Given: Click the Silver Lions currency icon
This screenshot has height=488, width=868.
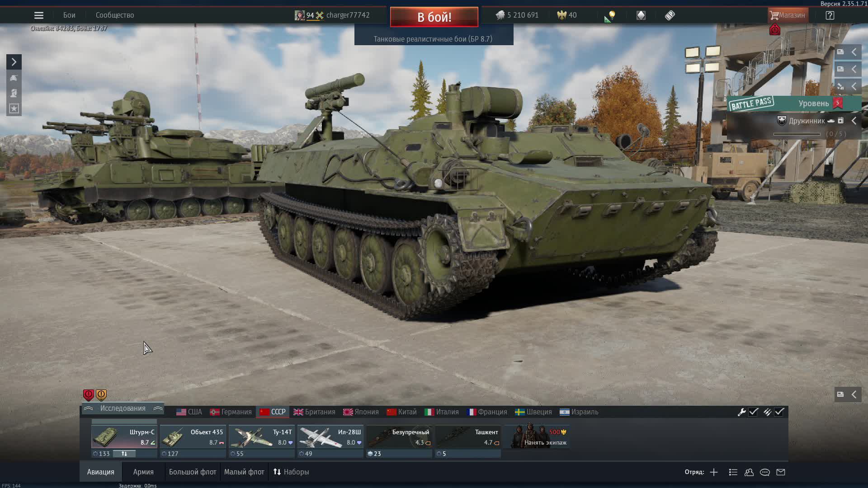Looking at the screenshot, I should point(501,15).
